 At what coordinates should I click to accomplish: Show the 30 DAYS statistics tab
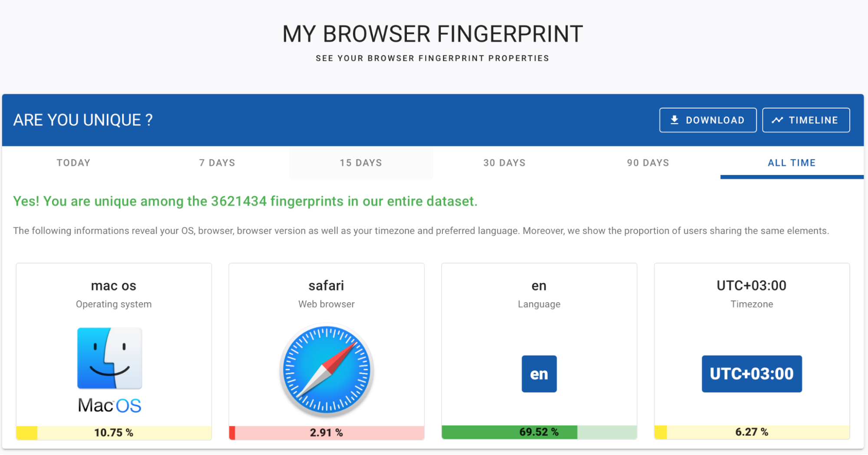[505, 163]
